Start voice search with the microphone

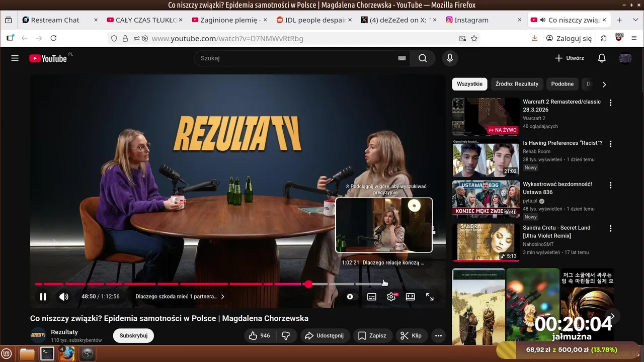point(450,58)
